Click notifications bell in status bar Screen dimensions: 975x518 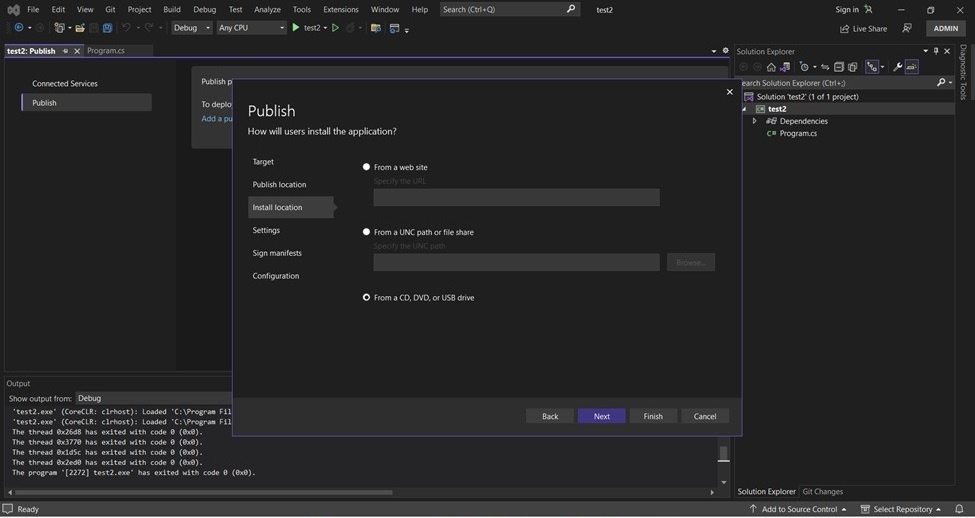coord(958,509)
